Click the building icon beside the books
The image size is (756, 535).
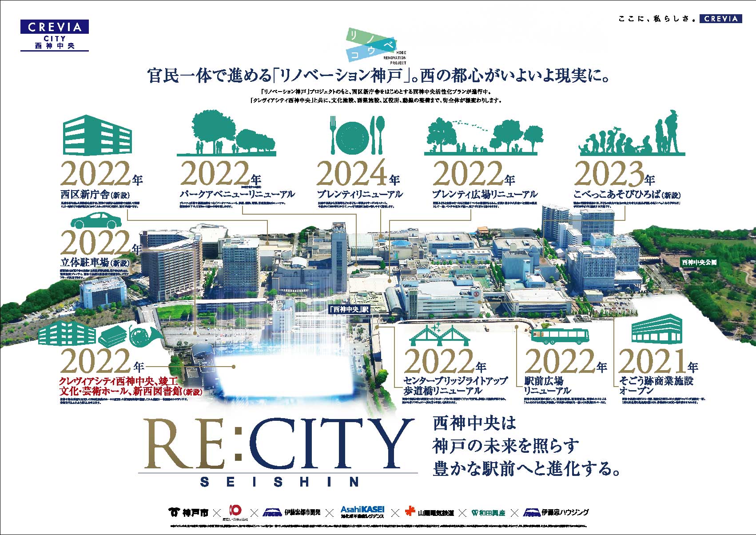coord(67,334)
